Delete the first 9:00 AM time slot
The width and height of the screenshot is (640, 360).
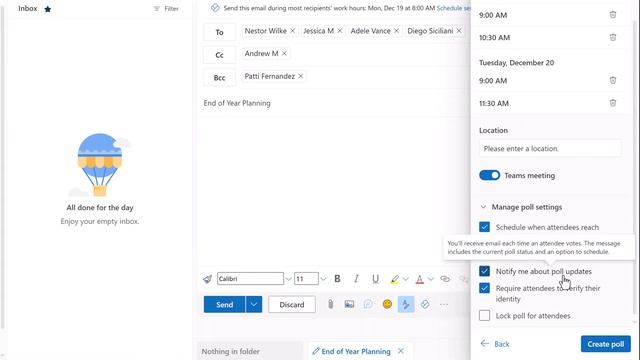(613, 15)
